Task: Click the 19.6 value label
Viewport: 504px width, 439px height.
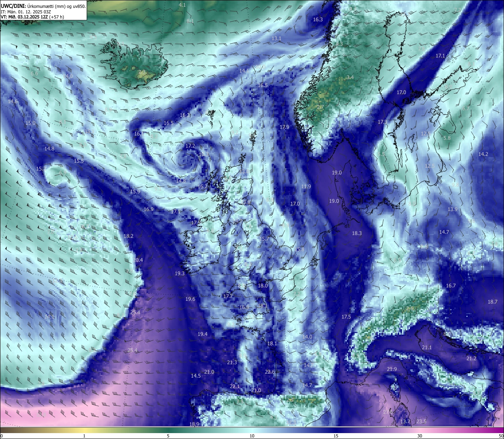Action: pyautogui.click(x=190, y=299)
